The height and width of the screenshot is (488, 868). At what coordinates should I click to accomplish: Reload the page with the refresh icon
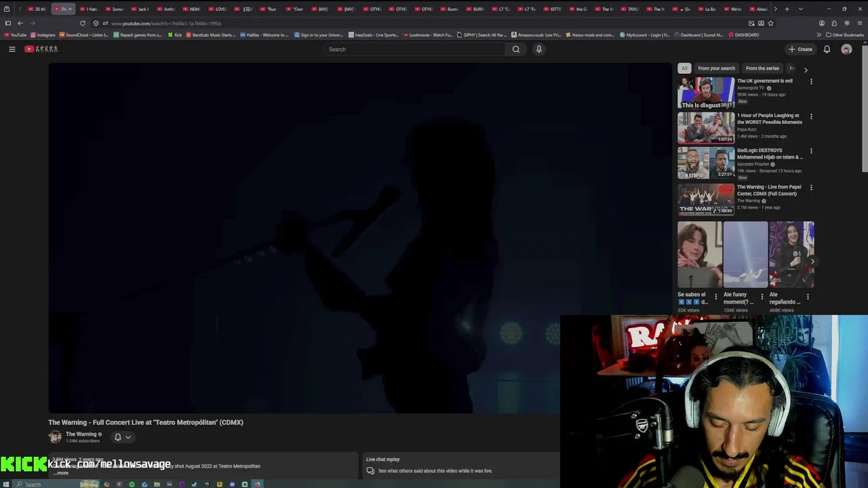pyautogui.click(x=83, y=23)
